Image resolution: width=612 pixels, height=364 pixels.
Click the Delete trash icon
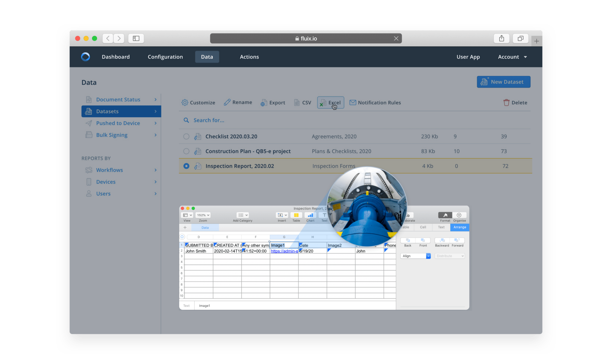pyautogui.click(x=506, y=102)
